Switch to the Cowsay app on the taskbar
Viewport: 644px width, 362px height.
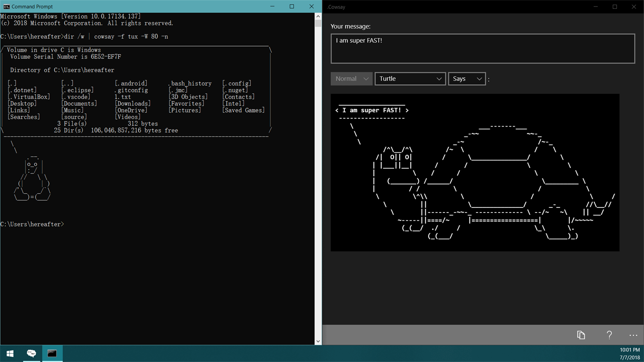[31, 353]
